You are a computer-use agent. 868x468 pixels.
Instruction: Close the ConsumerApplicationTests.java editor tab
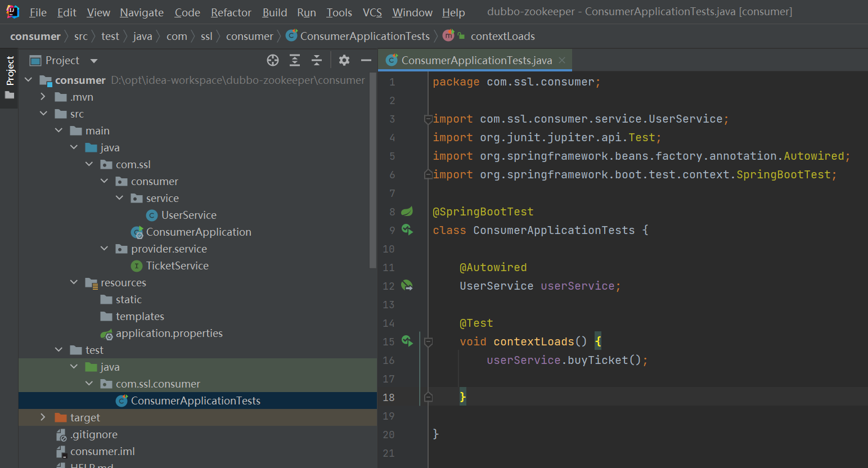(562, 60)
